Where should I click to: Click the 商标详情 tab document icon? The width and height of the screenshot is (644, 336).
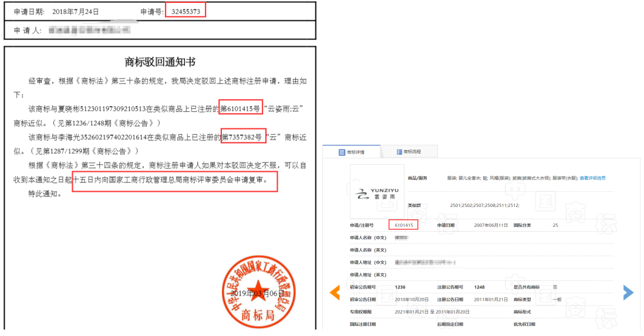(x=341, y=152)
